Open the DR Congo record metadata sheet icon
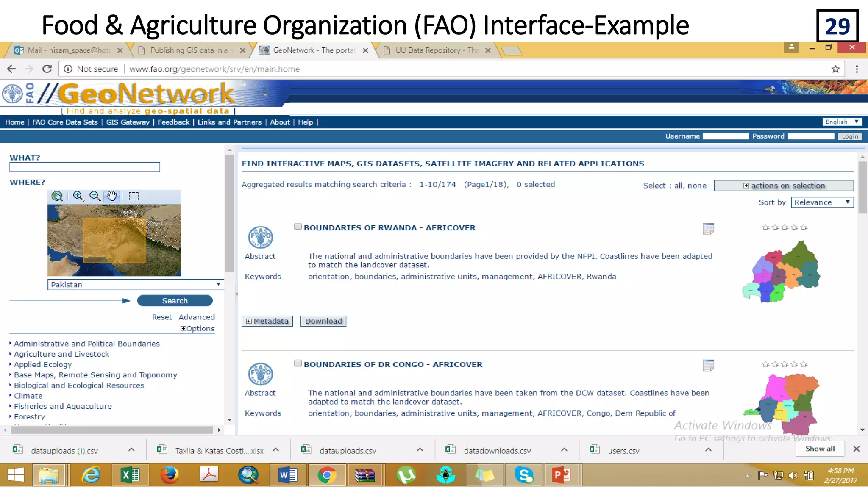Screen dimensions: 868x488 pos(708,365)
